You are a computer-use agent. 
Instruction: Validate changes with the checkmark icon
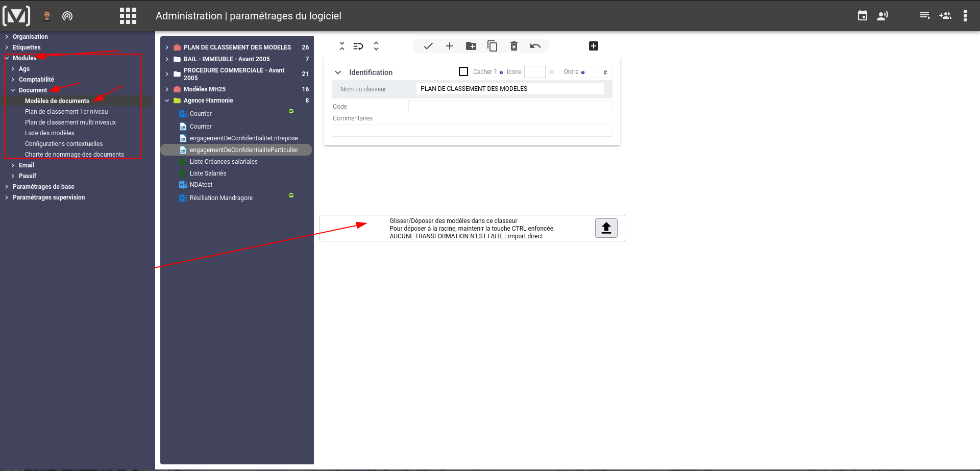(x=428, y=46)
